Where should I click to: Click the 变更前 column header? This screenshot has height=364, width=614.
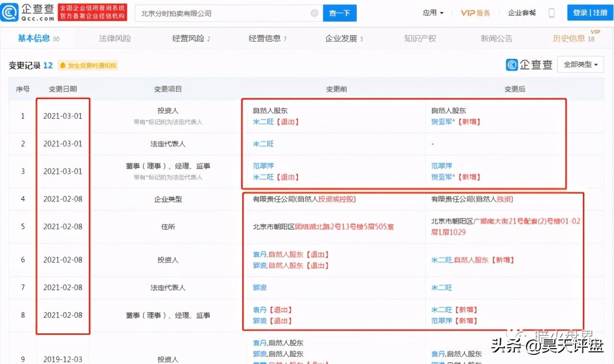coord(336,89)
